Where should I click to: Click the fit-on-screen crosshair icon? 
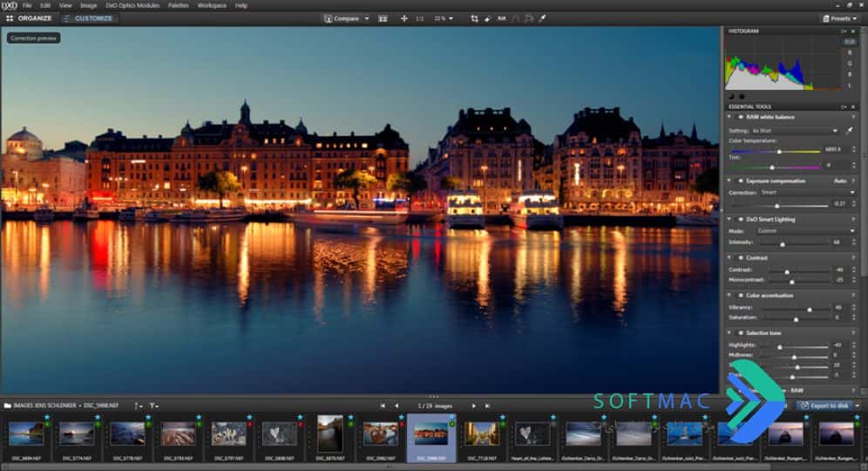point(404,18)
